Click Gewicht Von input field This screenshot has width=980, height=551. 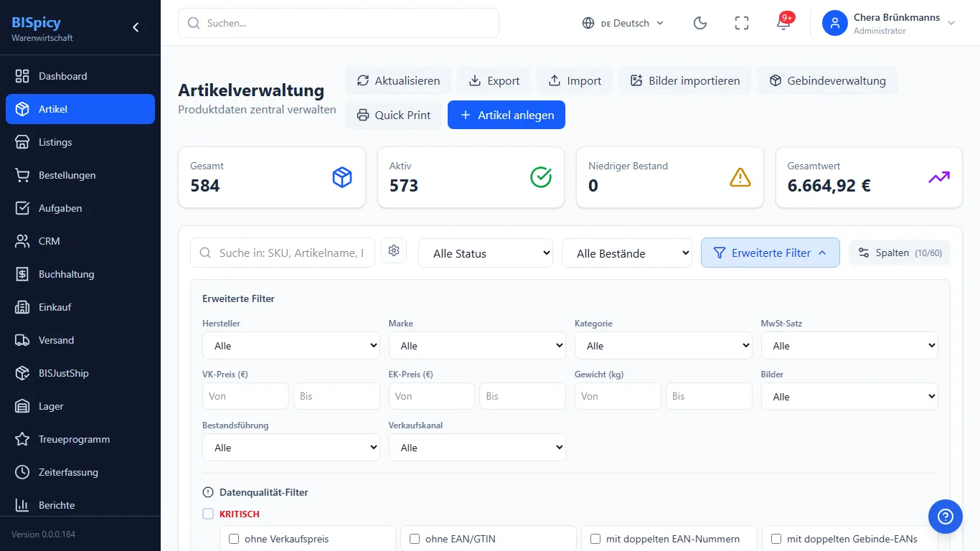pyautogui.click(x=618, y=396)
